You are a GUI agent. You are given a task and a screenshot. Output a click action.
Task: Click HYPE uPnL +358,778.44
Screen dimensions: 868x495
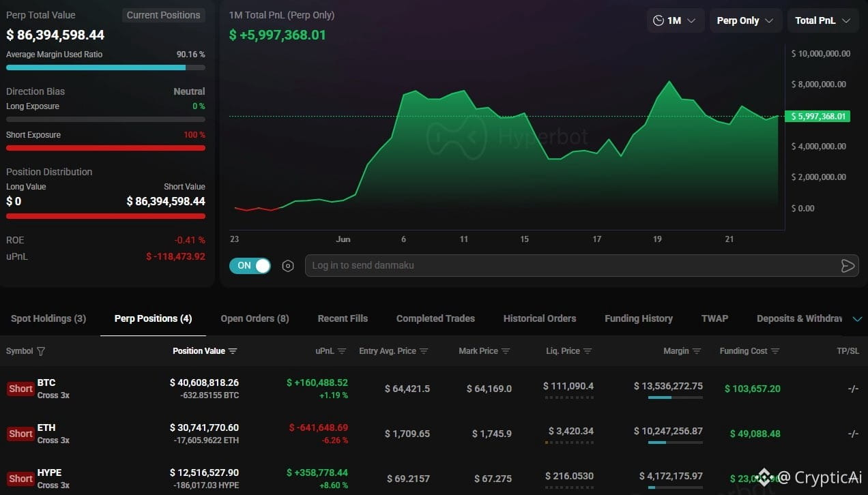317,472
